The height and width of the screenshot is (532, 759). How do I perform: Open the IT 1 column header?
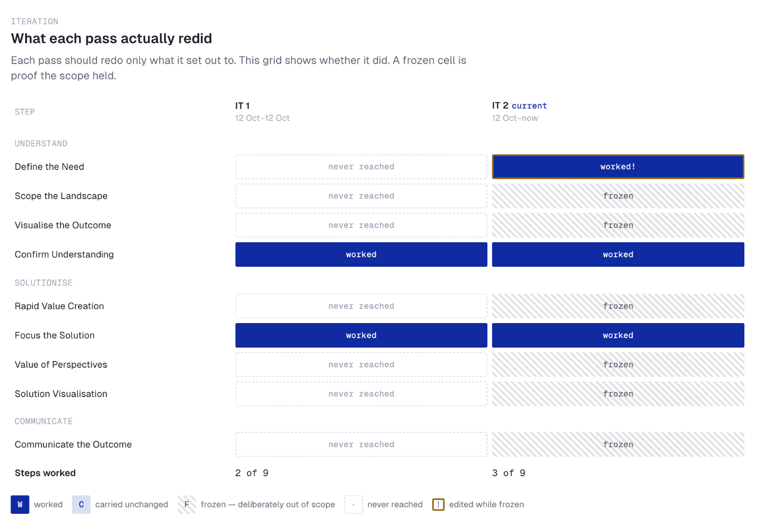[x=262, y=112]
